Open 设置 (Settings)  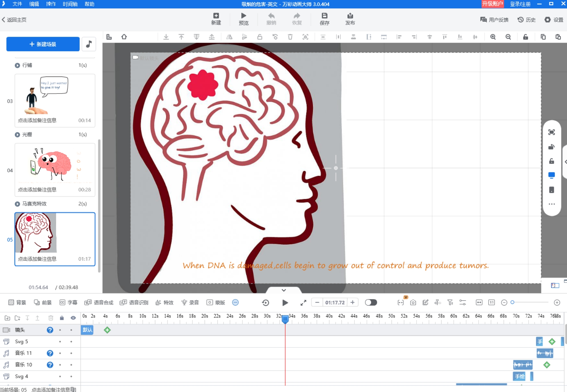tap(554, 20)
